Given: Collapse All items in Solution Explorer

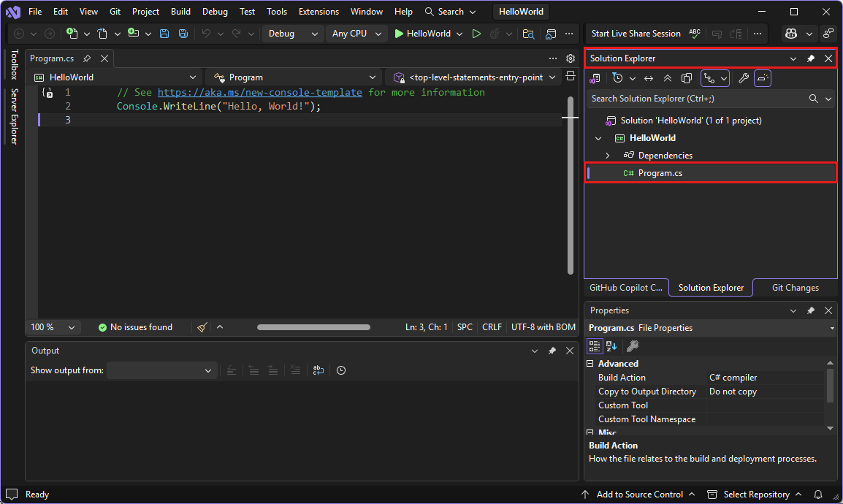Looking at the screenshot, I should point(667,78).
